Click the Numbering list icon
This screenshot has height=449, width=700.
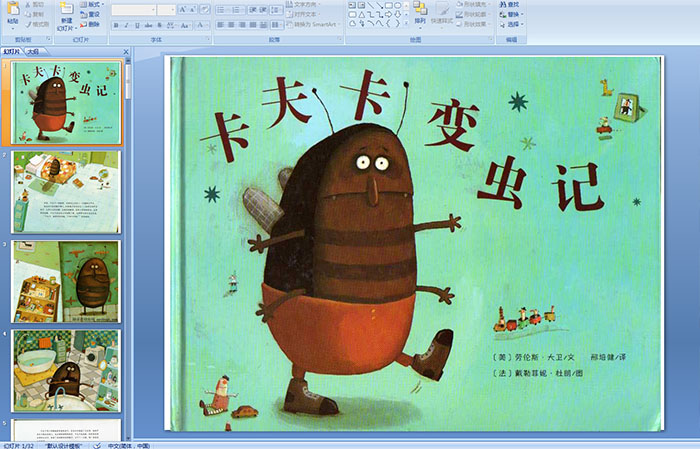click(x=238, y=10)
